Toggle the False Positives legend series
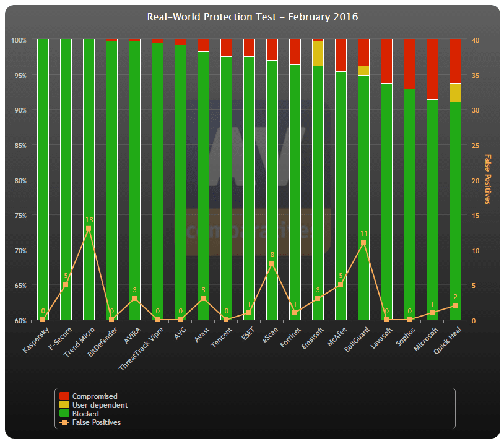 click(x=90, y=422)
